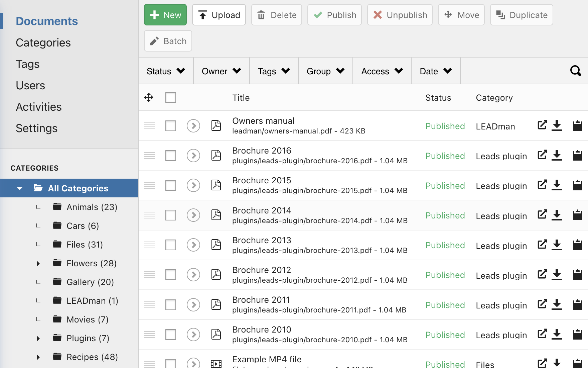Select the Animals (23) category
588x368 pixels.
92,207
